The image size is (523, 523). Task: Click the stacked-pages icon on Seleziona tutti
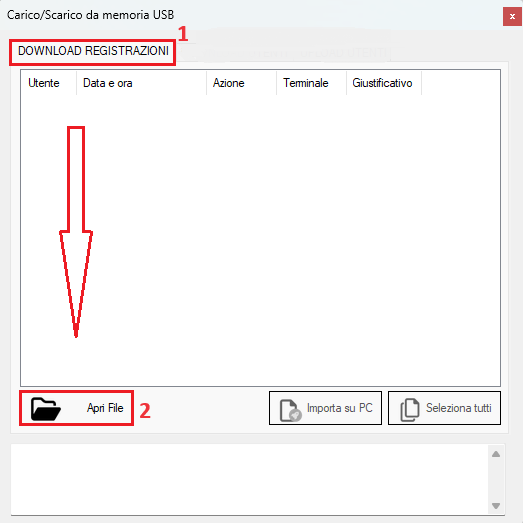[x=410, y=410]
